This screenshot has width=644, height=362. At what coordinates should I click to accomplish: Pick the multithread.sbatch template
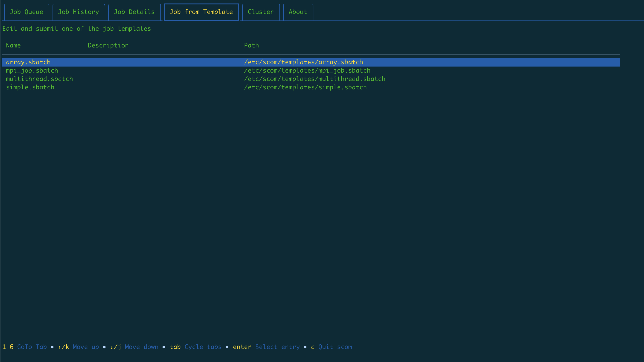[x=40, y=79]
